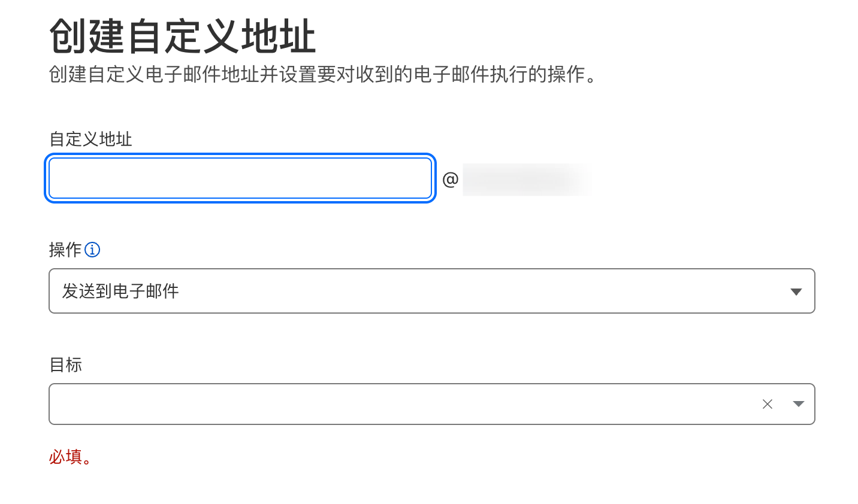
Task: Click the @ symbol after the address field
Action: pyautogui.click(x=450, y=179)
